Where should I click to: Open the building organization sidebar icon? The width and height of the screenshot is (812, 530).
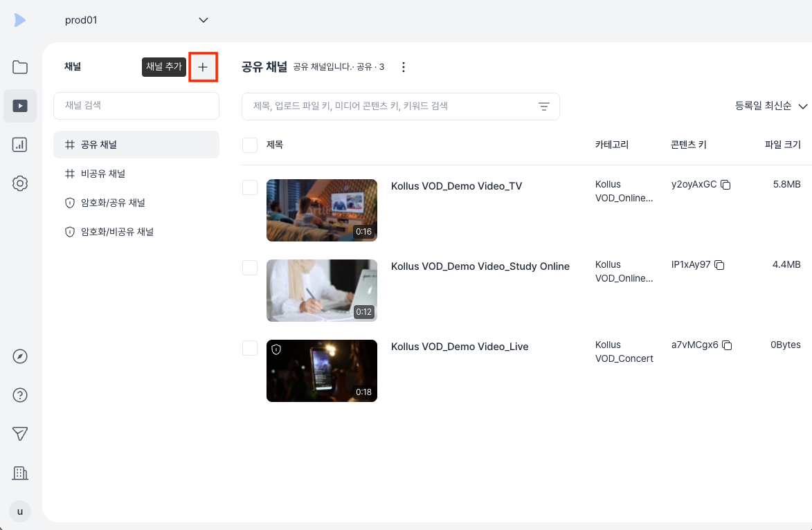pyautogui.click(x=19, y=473)
